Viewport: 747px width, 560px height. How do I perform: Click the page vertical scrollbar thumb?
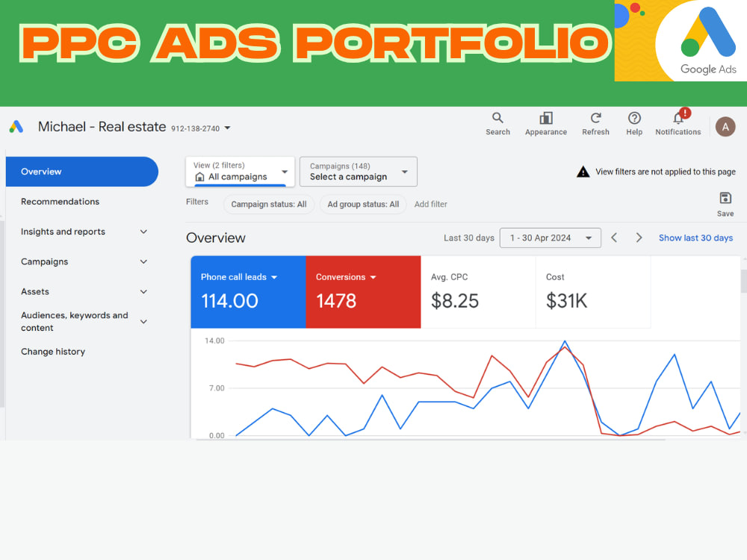point(744,281)
